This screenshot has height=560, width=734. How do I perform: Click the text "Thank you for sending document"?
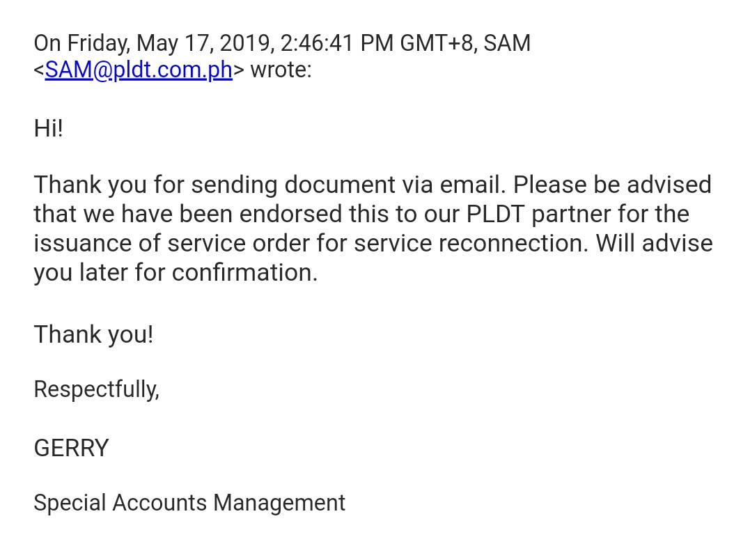pos(214,185)
